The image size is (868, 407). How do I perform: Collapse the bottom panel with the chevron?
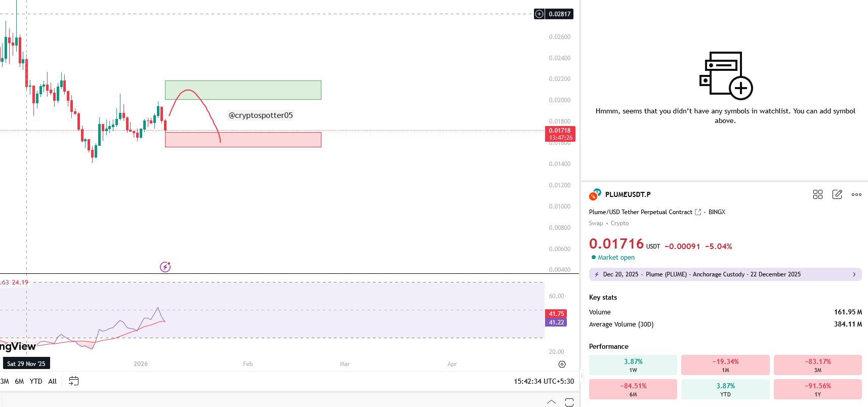[x=551, y=402]
